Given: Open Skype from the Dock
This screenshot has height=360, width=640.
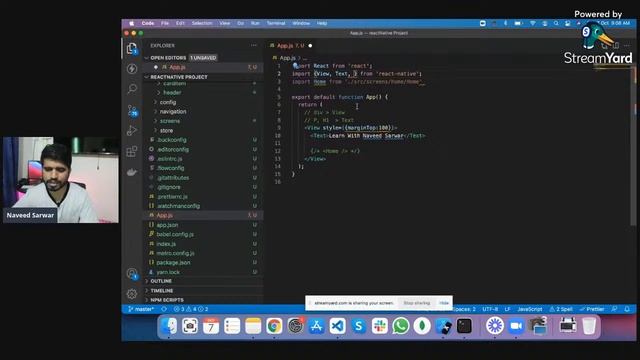Looking at the screenshot, I should 359,326.
